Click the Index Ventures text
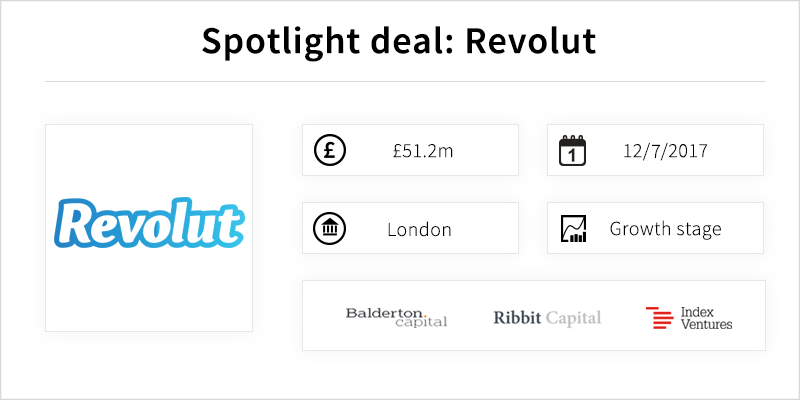Screen dimensions: 800x400 pyautogui.click(x=707, y=318)
